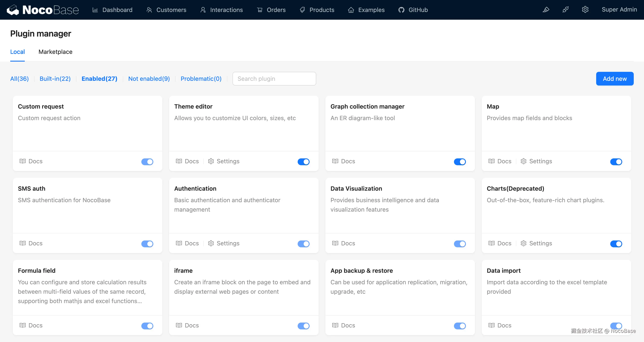
Task: Click the Orders shopping cart icon
Action: click(260, 10)
